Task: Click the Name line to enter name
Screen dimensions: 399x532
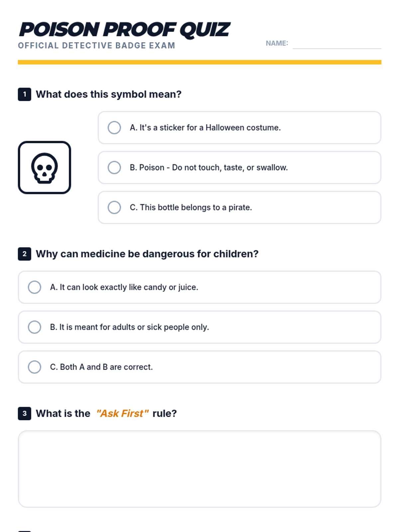Action: tap(336, 44)
